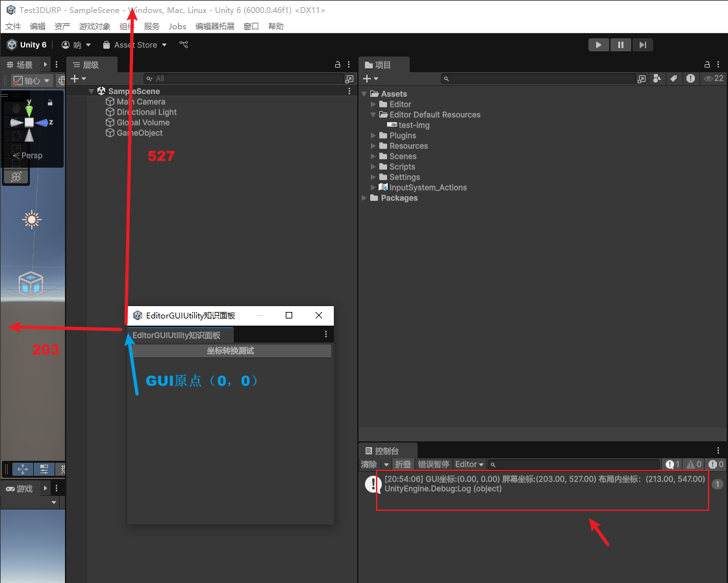
Task: Open the Hierarchy panel three-dot options menu
Action: coord(349,64)
